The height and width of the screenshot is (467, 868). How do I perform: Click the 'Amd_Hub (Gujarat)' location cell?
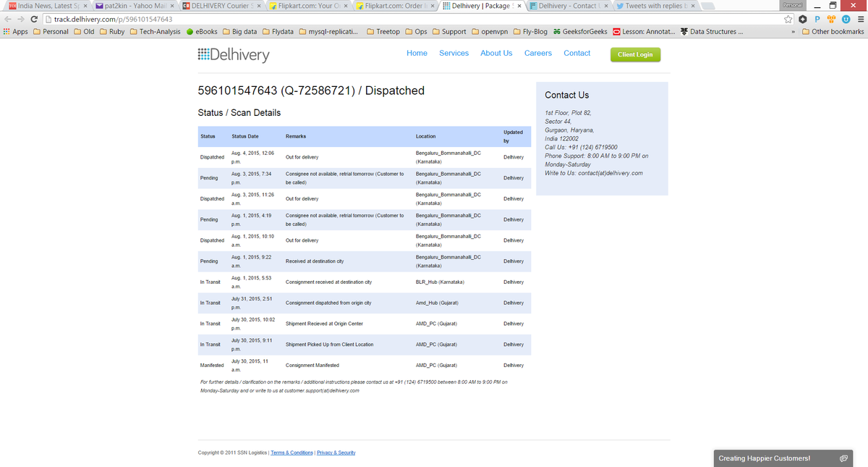click(x=437, y=303)
